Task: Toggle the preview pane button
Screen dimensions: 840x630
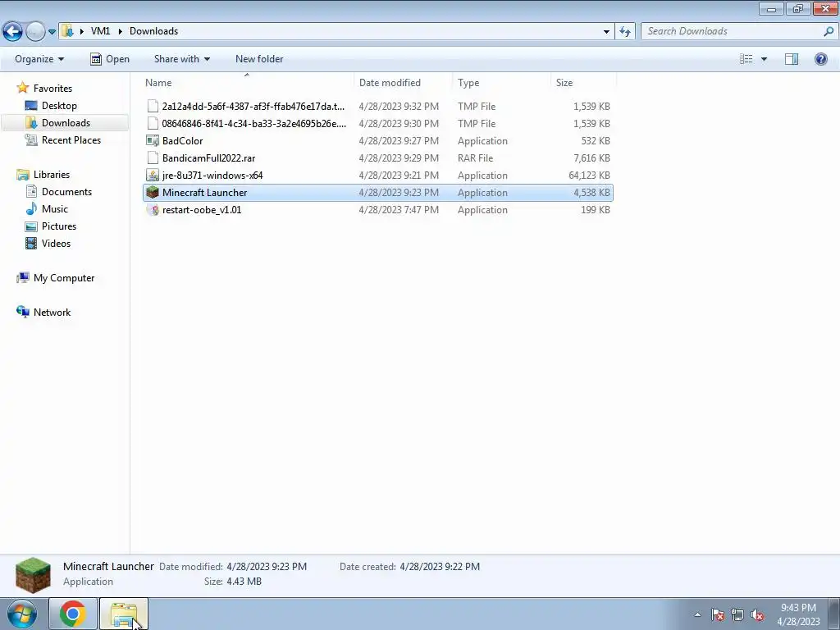Action: [x=792, y=59]
